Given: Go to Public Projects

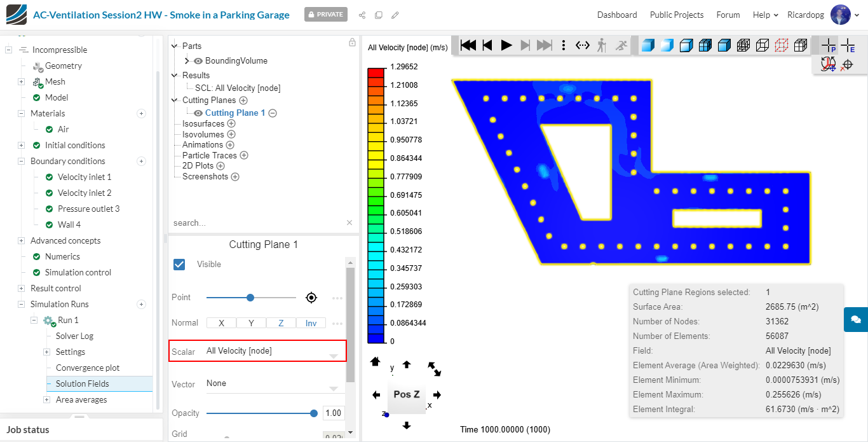Looking at the screenshot, I should pos(677,15).
